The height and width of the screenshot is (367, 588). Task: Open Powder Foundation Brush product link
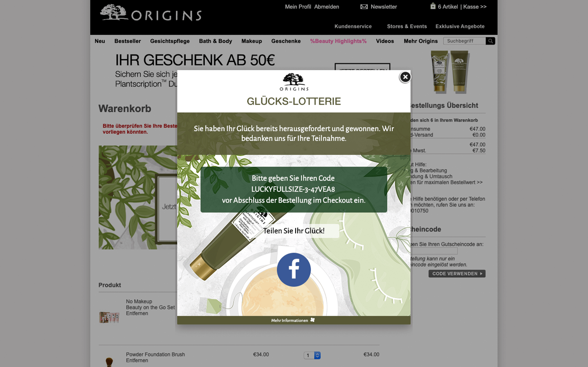click(x=155, y=354)
